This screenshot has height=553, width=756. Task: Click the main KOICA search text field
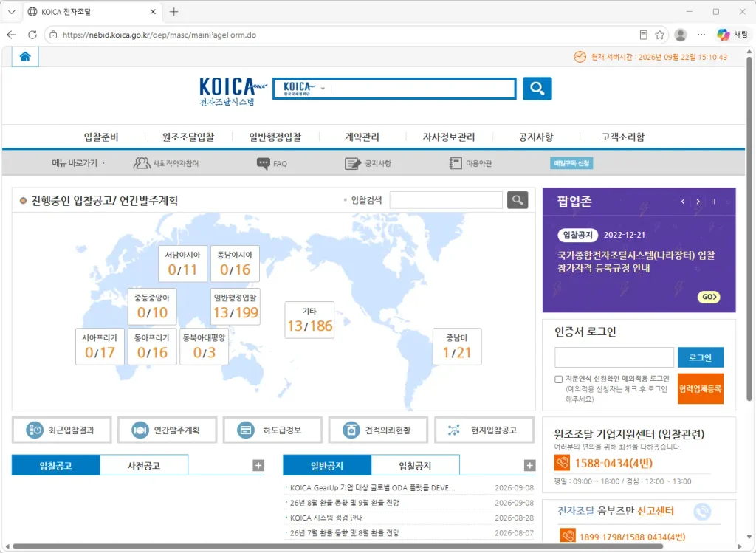(x=425, y=89)
